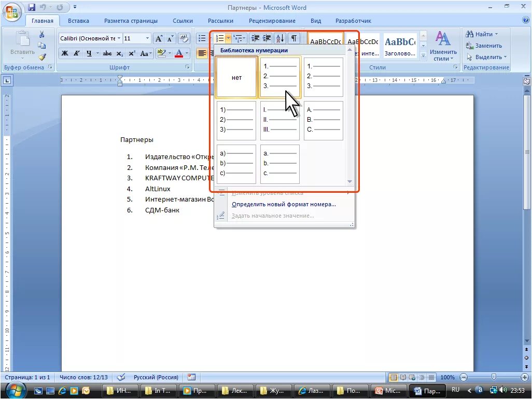Click the large Вставить paste icon
532x399 pixels.
pyautogui.click(x=23, y=39)
